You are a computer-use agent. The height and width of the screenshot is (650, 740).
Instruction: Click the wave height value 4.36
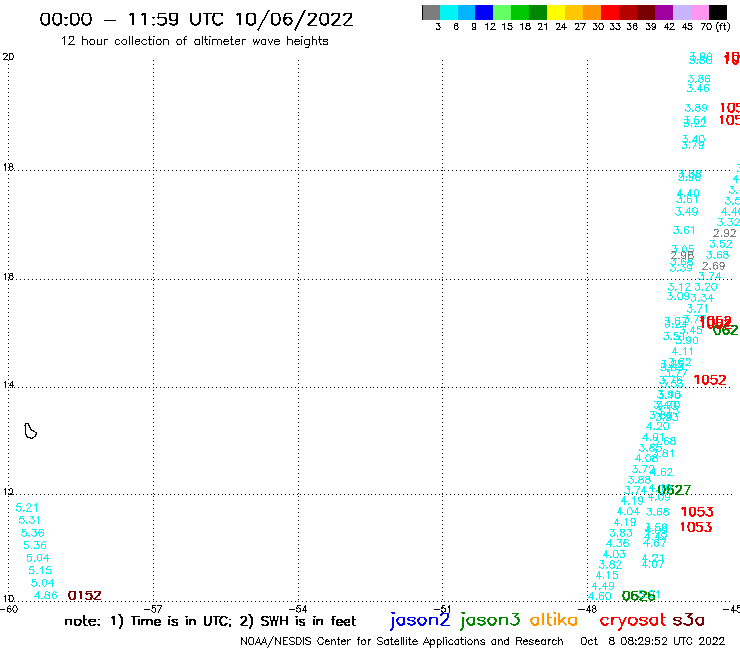click(x=617, y=544)
